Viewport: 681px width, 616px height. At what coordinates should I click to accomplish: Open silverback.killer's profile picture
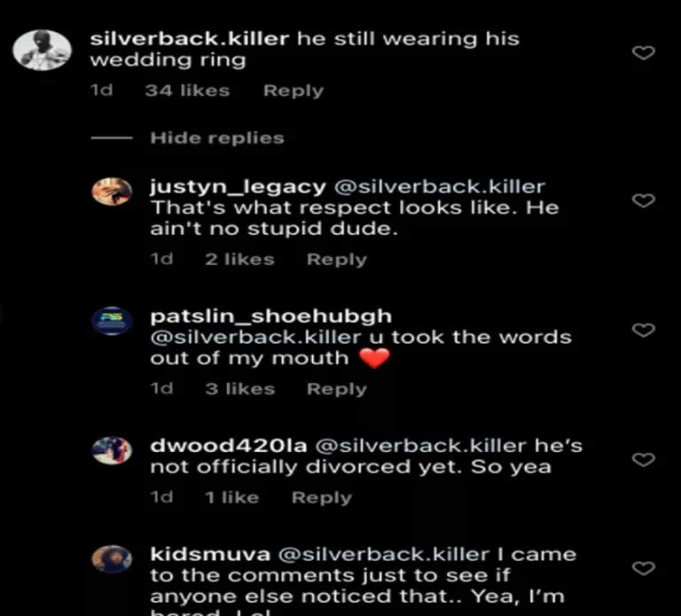(x=43, y=50)
